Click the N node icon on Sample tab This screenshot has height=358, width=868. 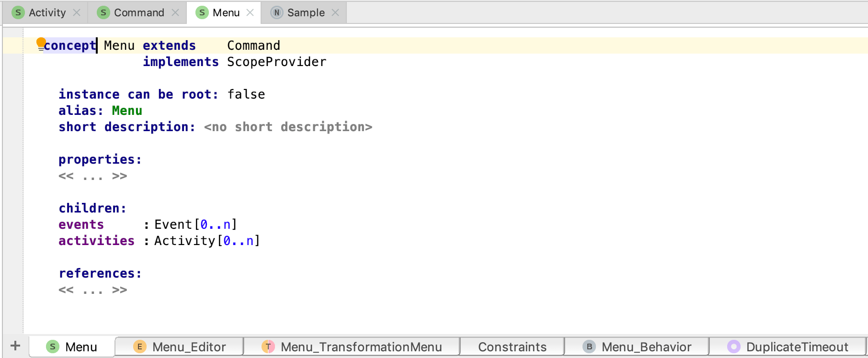click(x=277, y=13)
